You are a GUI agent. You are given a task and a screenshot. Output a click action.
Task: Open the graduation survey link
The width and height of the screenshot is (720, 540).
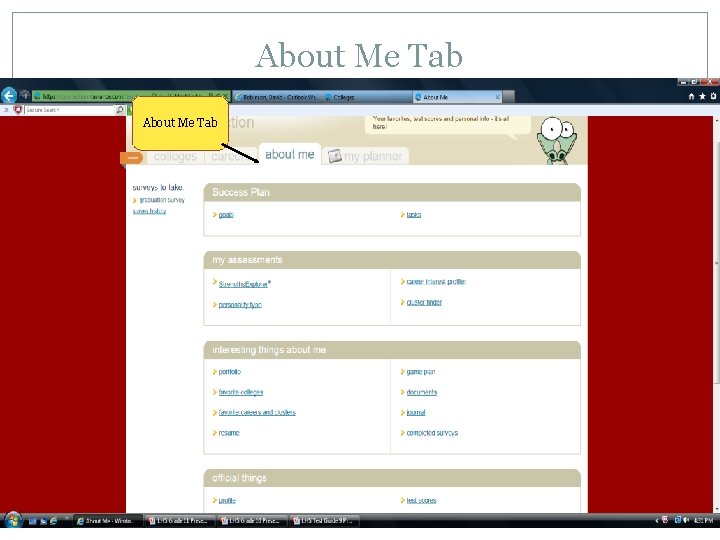[x=162, y=200]
